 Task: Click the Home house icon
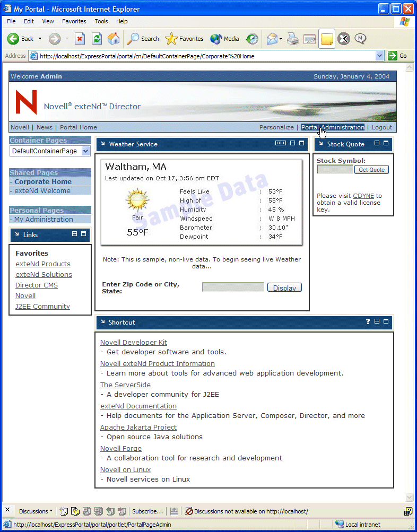[x=114, y=39]
